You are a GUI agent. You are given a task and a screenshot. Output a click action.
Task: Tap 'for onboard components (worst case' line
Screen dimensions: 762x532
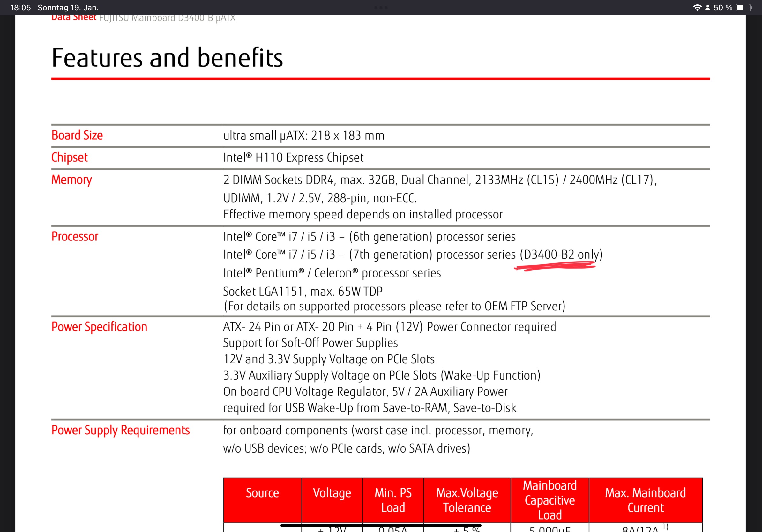click(x=378, y=431)
